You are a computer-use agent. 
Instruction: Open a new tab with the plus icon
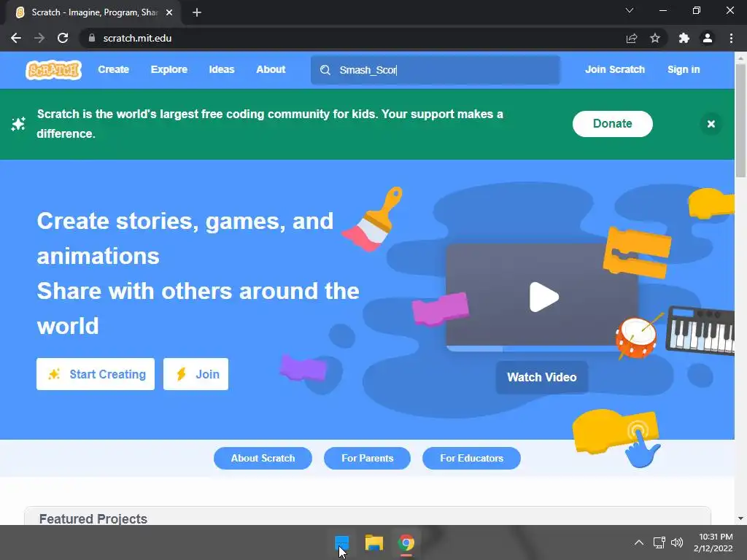point(197,12)
